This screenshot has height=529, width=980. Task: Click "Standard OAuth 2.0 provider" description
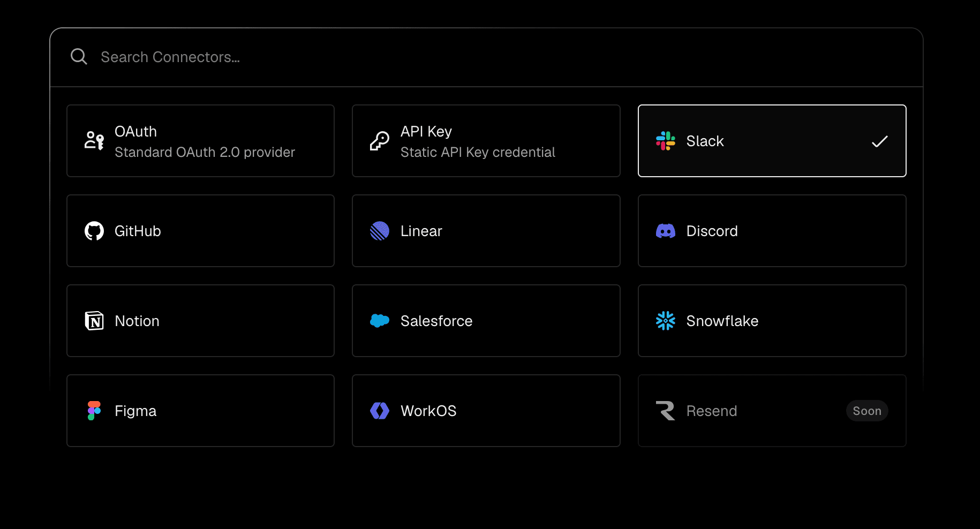click(x=205, y=153)
